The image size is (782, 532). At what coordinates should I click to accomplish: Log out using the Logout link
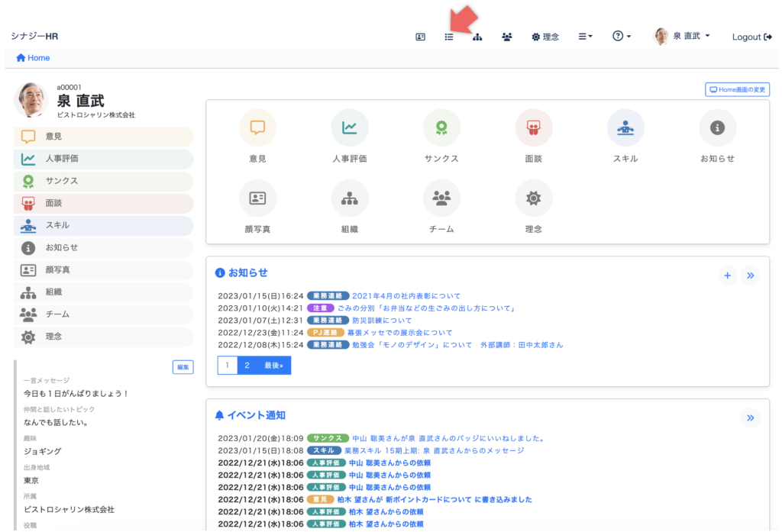[751, 37]
